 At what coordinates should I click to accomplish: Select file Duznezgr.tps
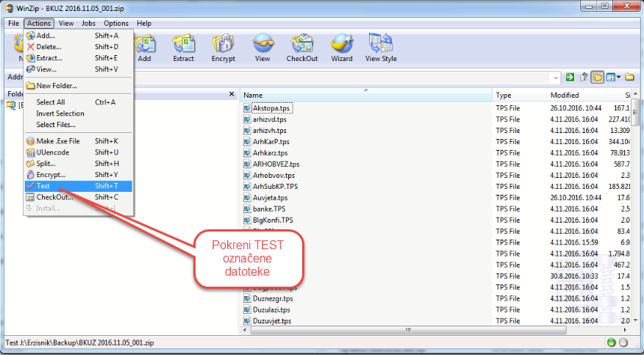point(273,298)
